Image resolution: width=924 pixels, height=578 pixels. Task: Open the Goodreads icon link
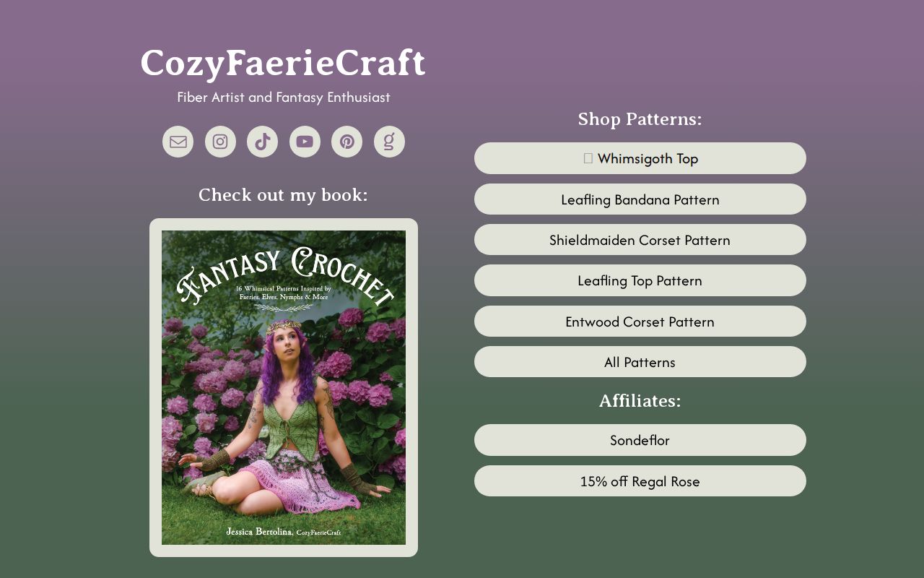click(x=389, y=142)
